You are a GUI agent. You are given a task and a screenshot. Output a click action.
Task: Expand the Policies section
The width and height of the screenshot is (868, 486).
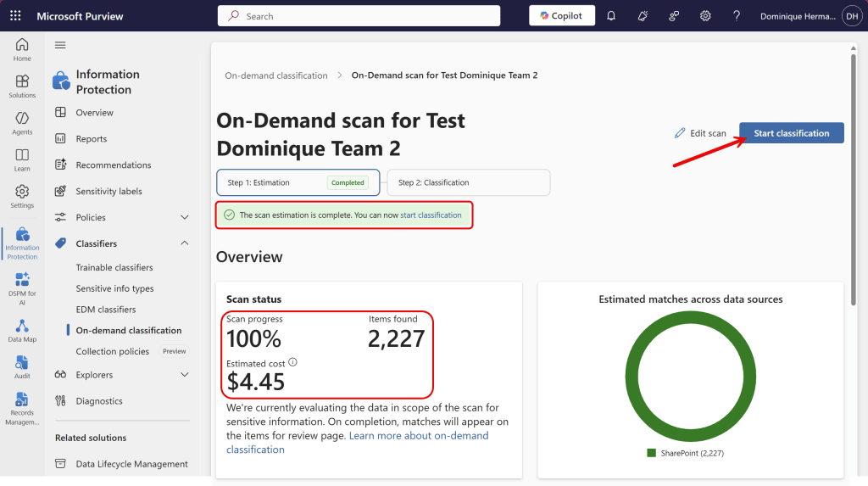point(185,218)
